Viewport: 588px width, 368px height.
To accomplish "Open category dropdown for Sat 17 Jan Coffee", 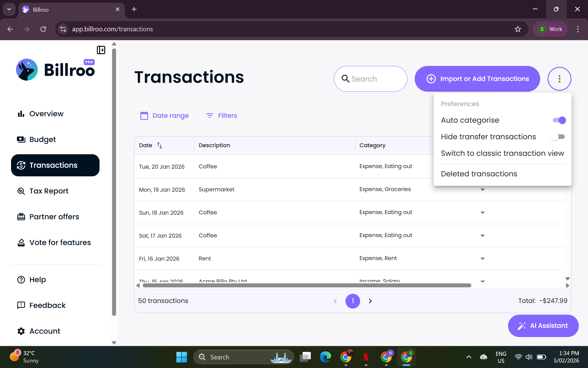I will (x=483, y=236).
